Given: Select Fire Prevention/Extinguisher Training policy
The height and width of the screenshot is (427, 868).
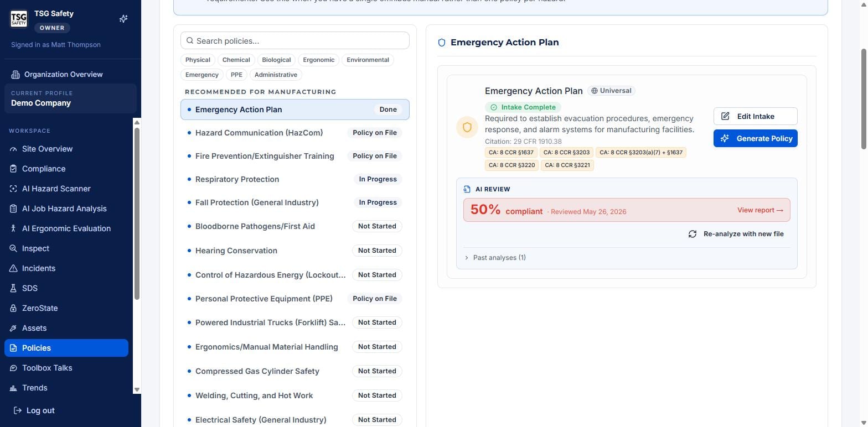Looking at the screenshot, I should click(x=295, y=156).
